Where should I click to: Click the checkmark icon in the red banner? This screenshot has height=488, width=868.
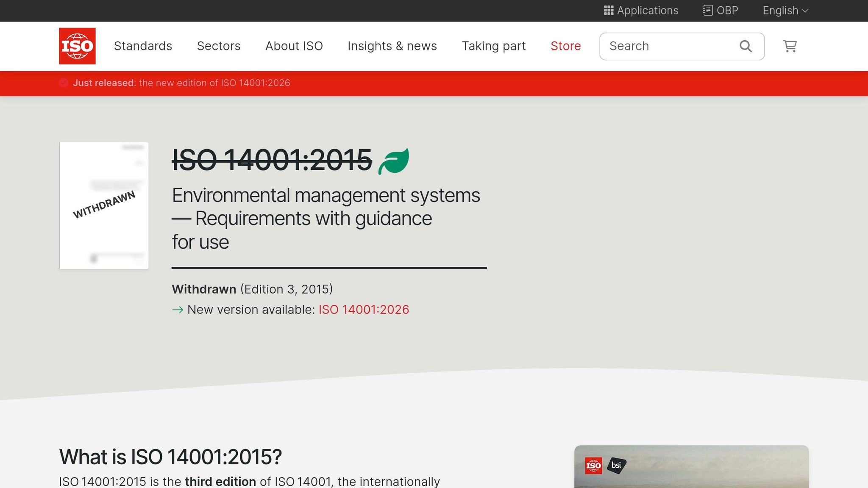coord(64,83)
